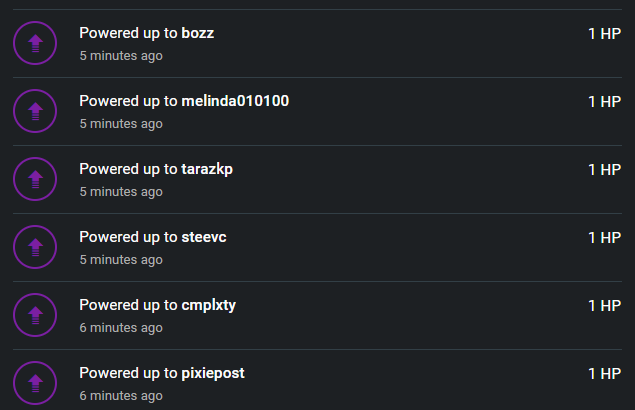Click the 1 HP value in steevc row
Screen dimensions: 635x410
pos(604,238)
